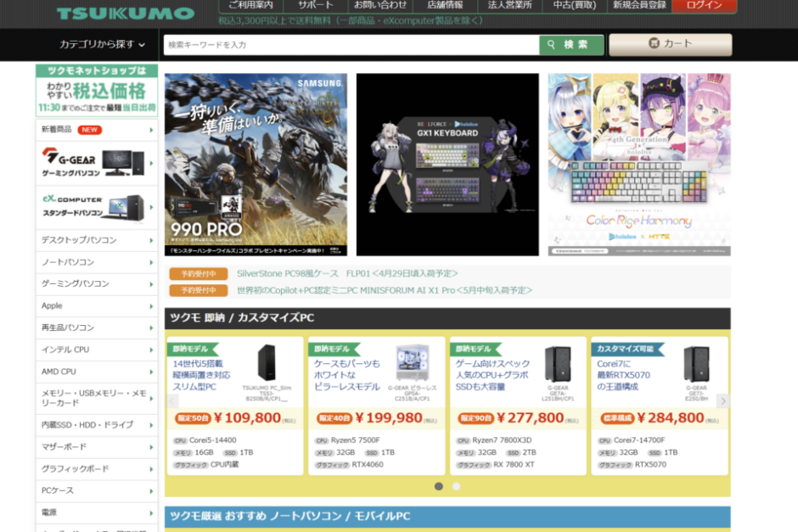Open the eX.computer standard PC banner
798x532 pixels.
[96, 207]
